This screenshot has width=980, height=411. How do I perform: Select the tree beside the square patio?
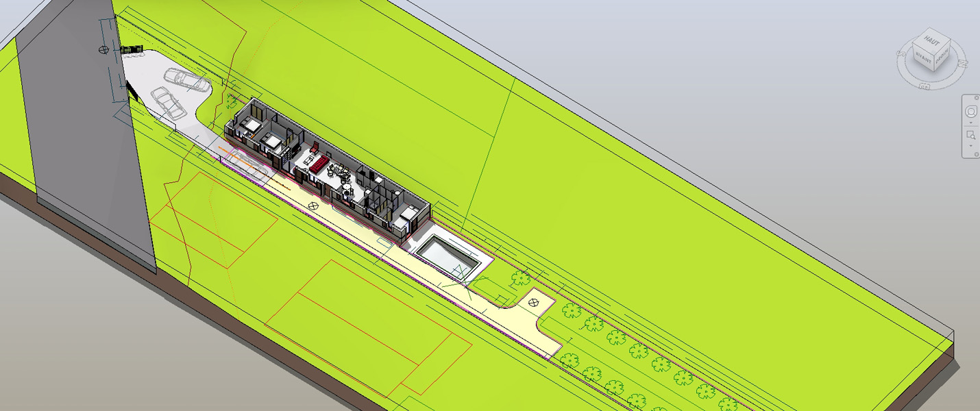(x=521, y=278)
